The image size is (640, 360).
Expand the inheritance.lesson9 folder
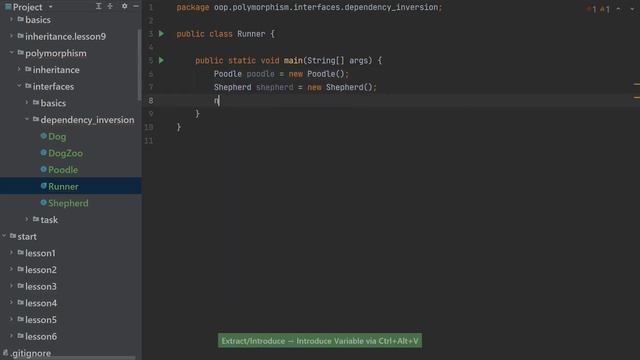(11, 36)
